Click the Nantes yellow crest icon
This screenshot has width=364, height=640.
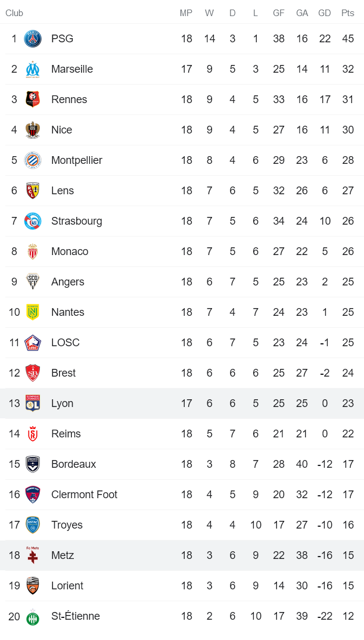[33, 312]
